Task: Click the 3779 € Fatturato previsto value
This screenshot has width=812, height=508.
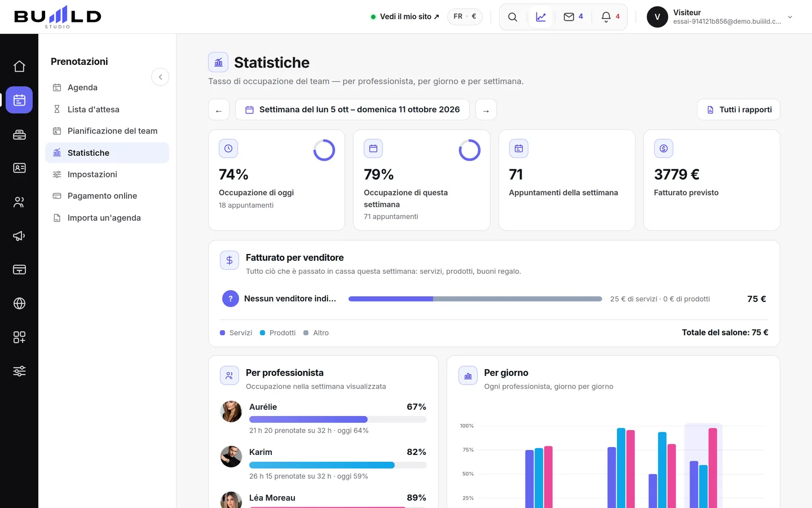Action: 677,174
